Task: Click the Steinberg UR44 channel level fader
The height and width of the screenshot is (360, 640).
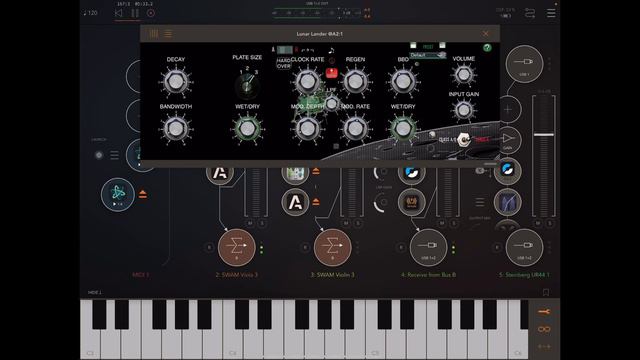Action: tap(544, 135)
